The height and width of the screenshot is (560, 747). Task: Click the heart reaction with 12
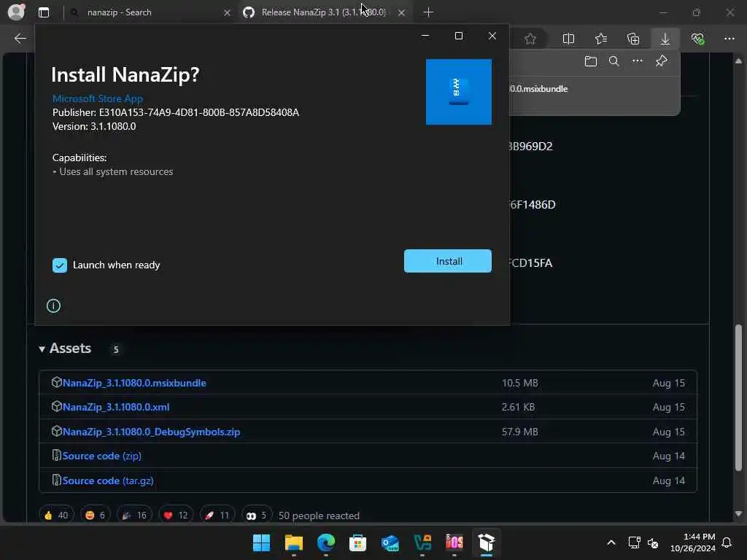176,516
